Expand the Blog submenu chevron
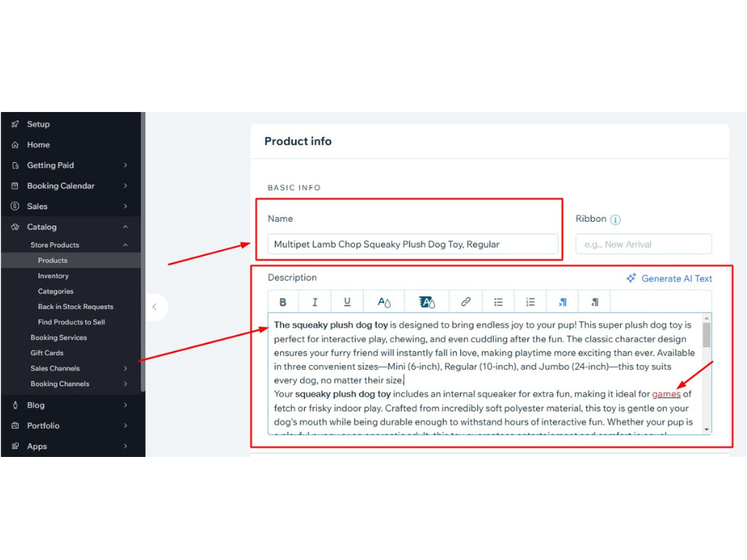The image size is (747, 560). (x=125, y=405)
